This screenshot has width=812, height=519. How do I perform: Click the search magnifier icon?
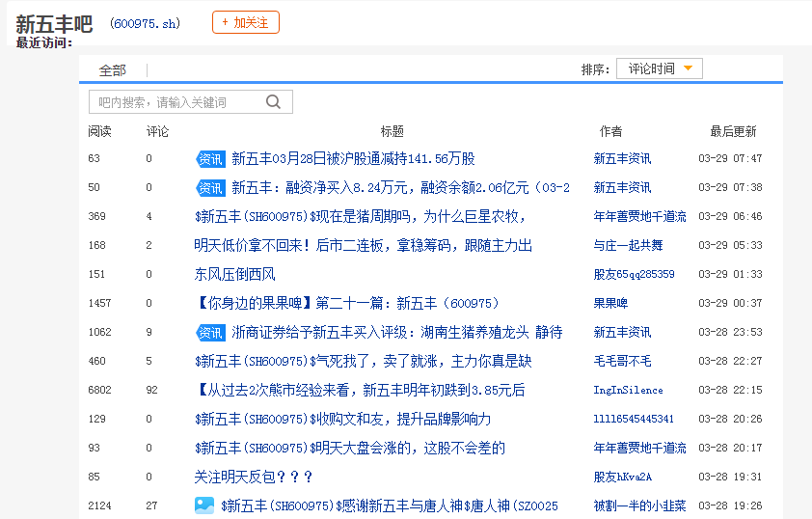click(273, 102)
